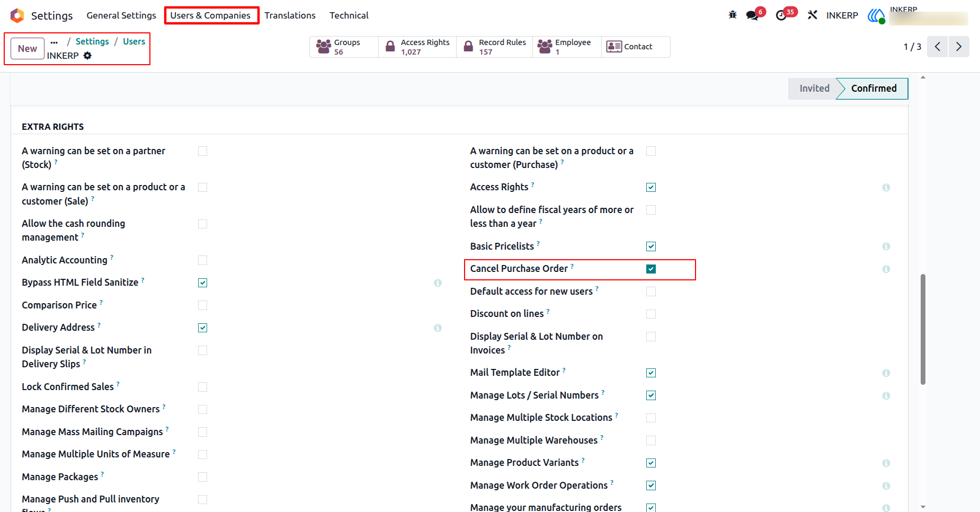The height and width of the screenshot is (512, 980).
Task: Uncheck the Delivery Address checkbox
Action: pos(202,328)
